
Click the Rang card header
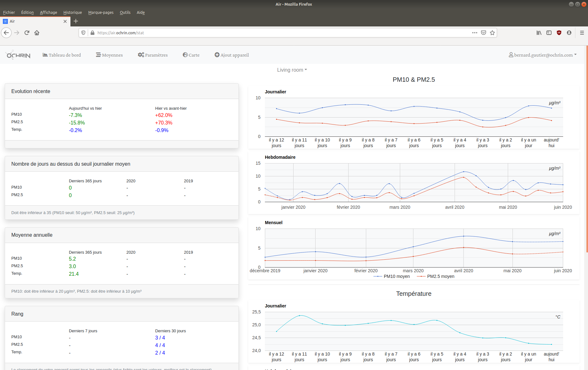[122, 314]
